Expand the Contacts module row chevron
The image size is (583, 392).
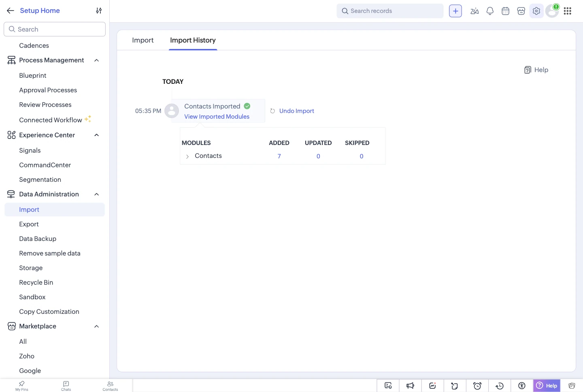click(187, 156)
